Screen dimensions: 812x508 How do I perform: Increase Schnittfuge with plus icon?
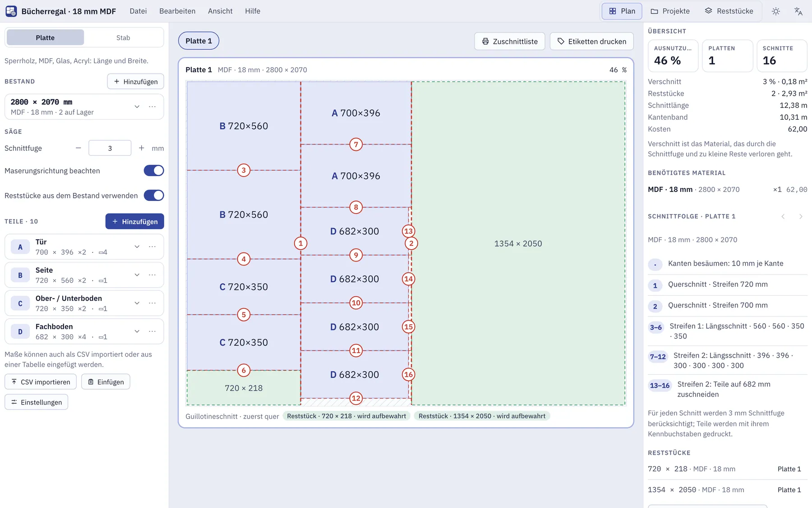142,148
